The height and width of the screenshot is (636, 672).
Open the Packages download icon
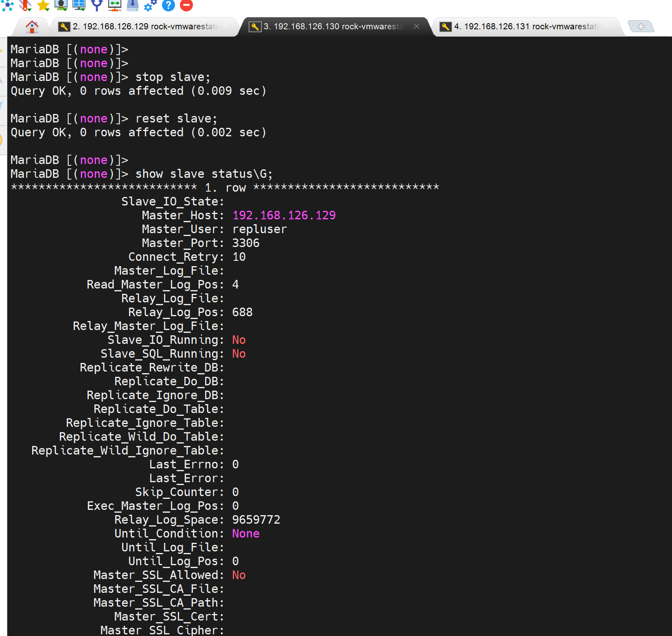133,5
